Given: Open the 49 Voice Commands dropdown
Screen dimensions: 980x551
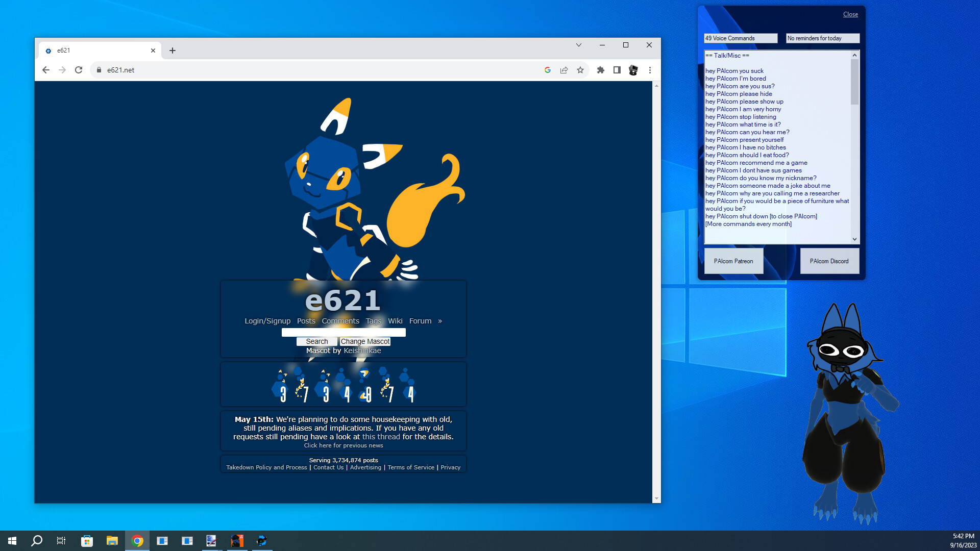Looking at the screenshot, I should pyautogui.click(x=741, y=38).
